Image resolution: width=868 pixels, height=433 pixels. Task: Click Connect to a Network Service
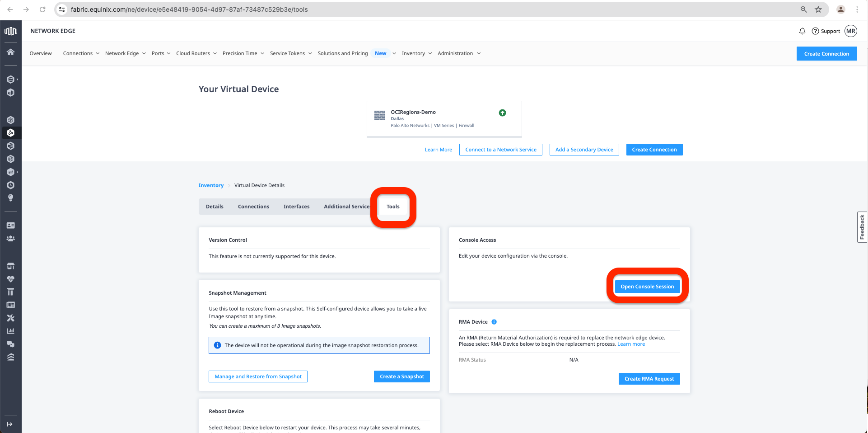click(501, 150)
